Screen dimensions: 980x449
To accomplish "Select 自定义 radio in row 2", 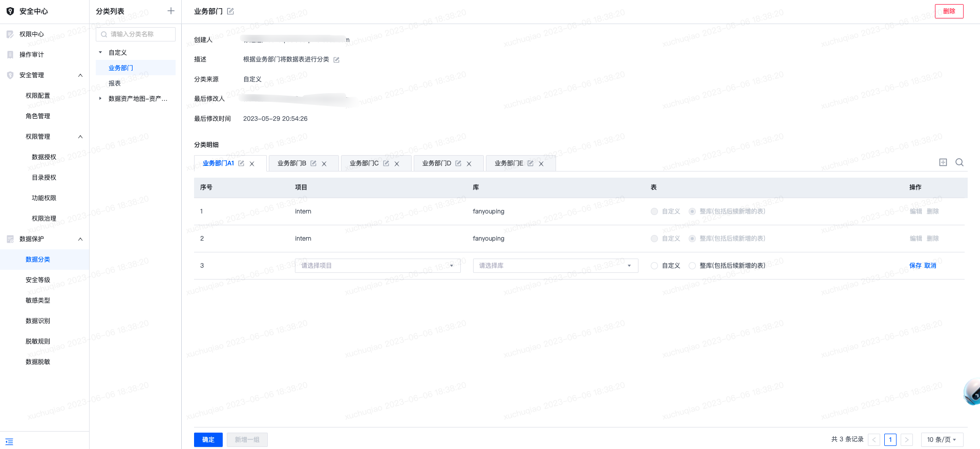I will coord(654,239).
